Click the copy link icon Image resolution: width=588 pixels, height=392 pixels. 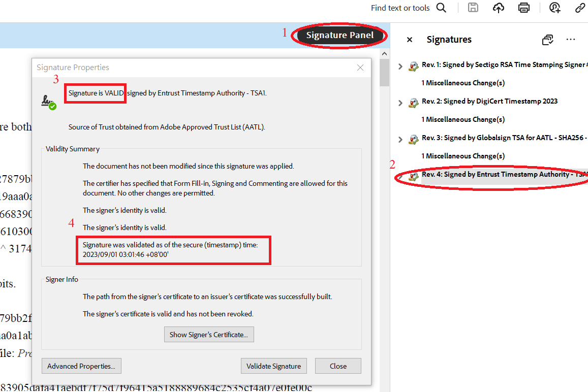(580, 8)
